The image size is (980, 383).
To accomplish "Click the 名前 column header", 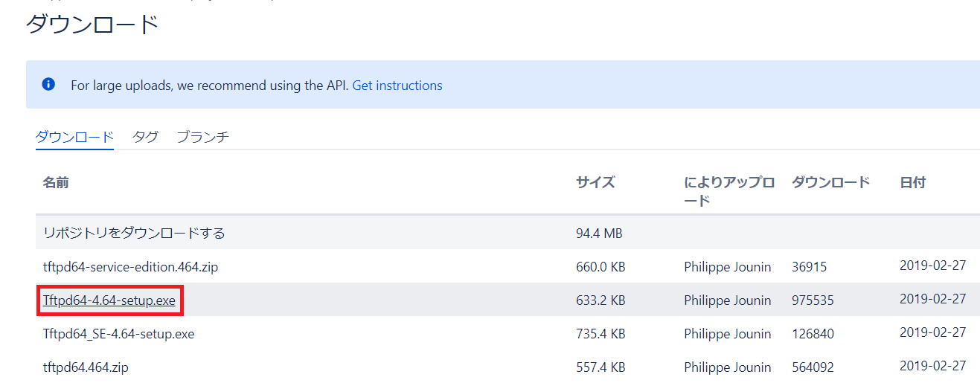I will coord(56,182).
